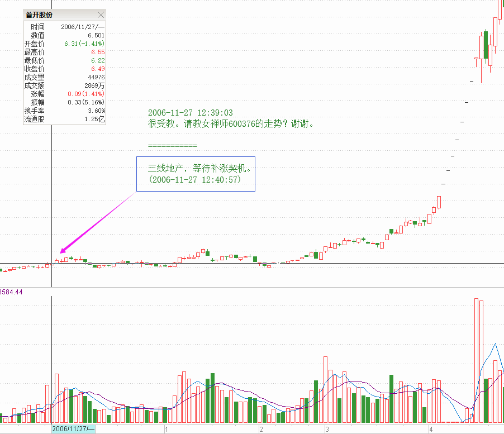Click the 时间 row date value in panel
This screenshot has height=434, width=504.
coord(83,27)
